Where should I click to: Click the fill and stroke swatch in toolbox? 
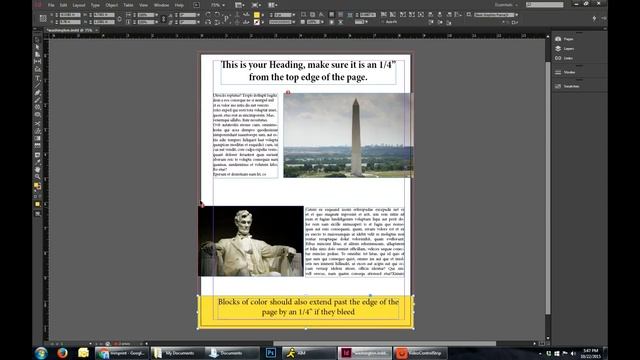pos(37,187)
